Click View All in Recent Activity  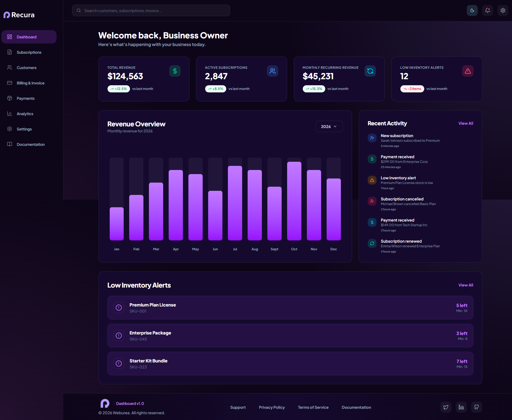(x=466, y=123)
